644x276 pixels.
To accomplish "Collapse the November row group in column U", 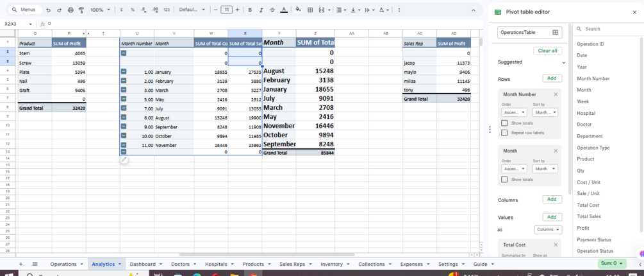I will click(124, 145).
